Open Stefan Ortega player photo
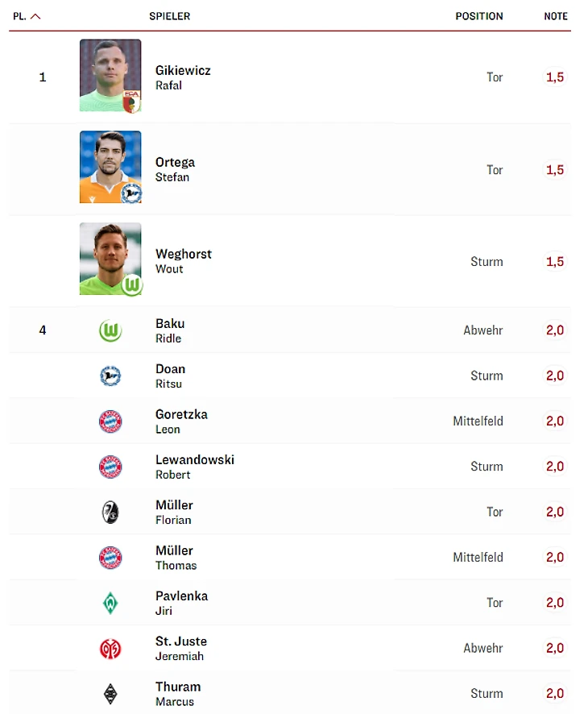This screenshot has height=714, width=588. pos(110,168)
